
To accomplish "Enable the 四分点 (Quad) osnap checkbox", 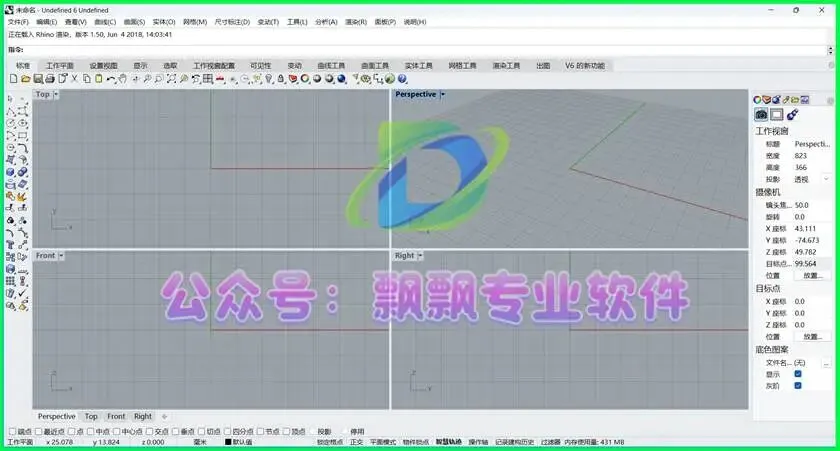I will 228,431.
